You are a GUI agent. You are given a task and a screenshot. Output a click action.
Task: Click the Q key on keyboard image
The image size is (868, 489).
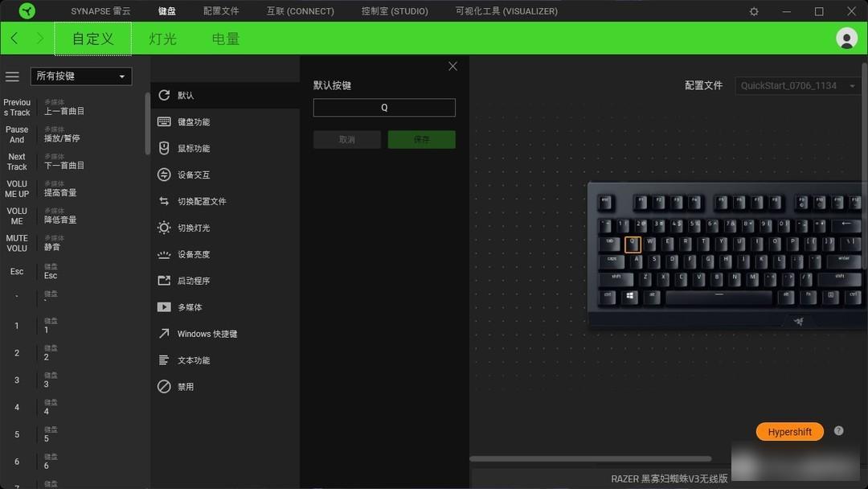click(x=633, y=244)
